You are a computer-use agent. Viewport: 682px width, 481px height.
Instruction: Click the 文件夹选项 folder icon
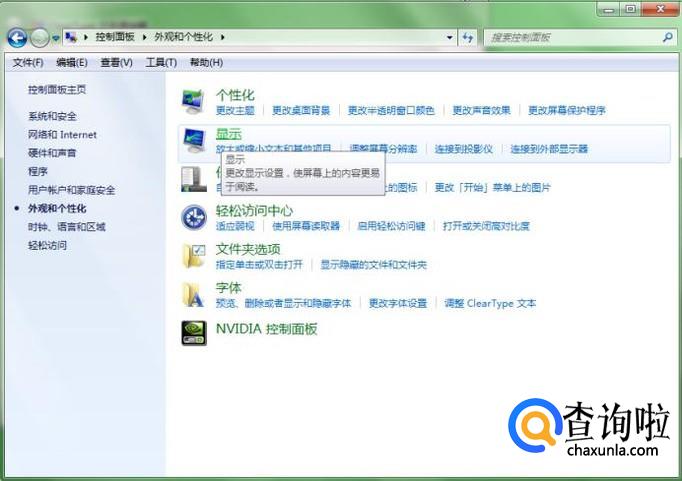click(x=194, y=256)
